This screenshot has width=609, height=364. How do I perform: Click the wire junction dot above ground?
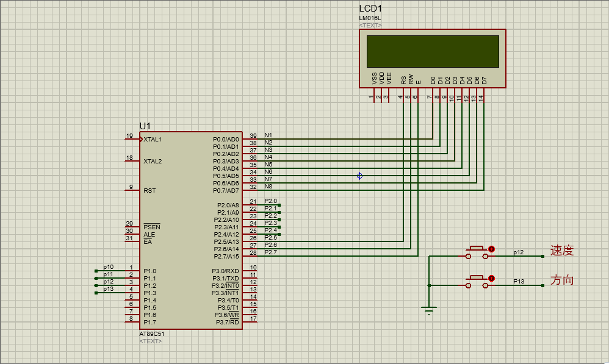[x=429, y=285]
